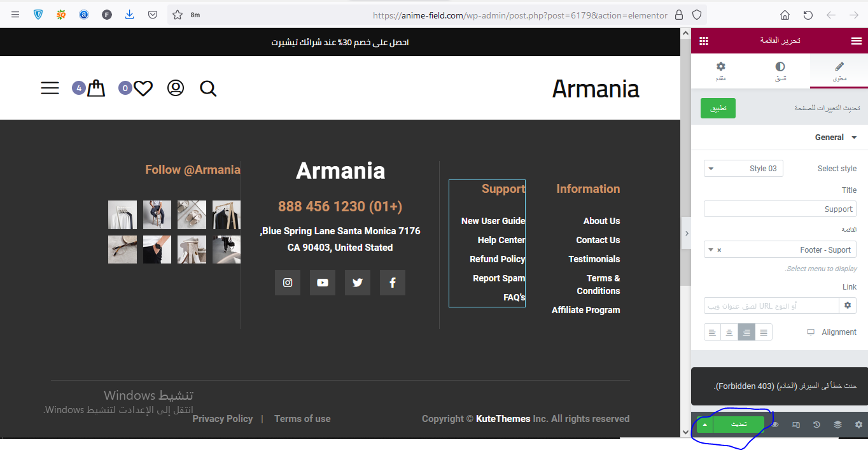
Task: Visit the YouTube social icon
Action: pos(323,283)
